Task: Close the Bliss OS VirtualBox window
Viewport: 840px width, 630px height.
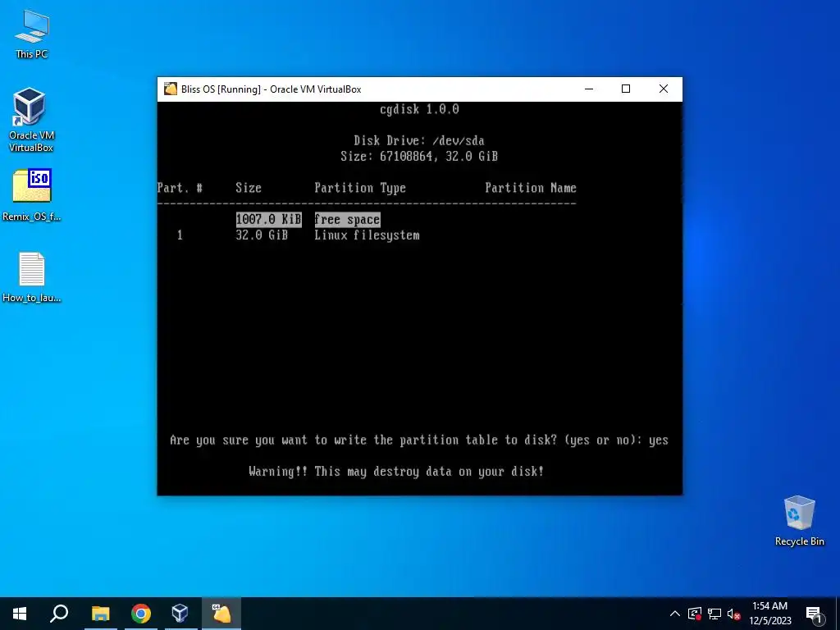Action: click(x=663, y=89)
